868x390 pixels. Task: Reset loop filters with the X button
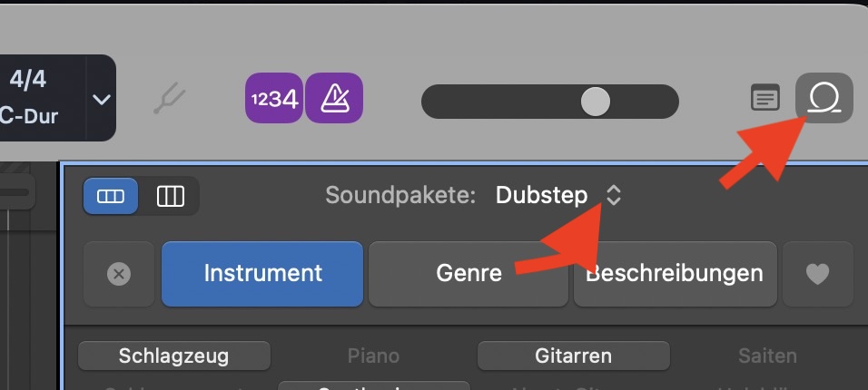(x=119, y=273)
